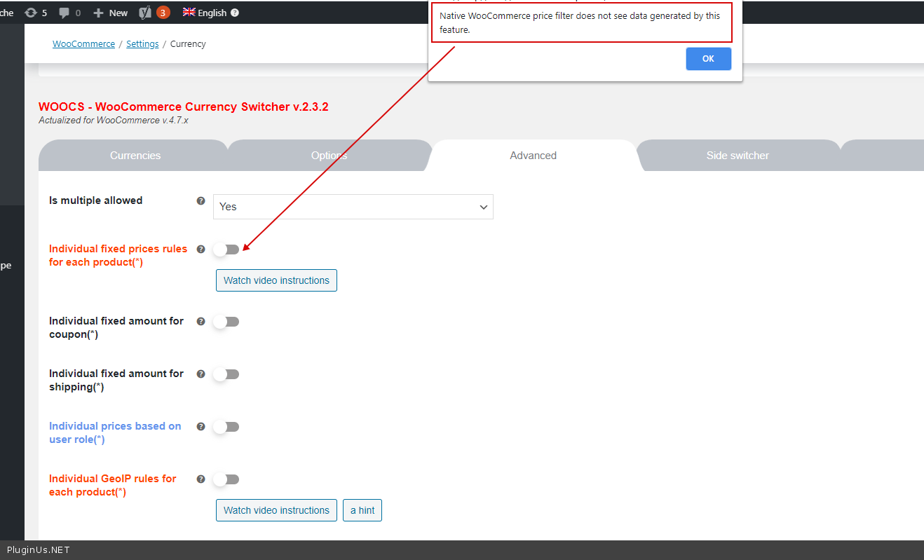Click the updates icon in admin bar
Screen dimensions: 924x560
pos(31,13)
